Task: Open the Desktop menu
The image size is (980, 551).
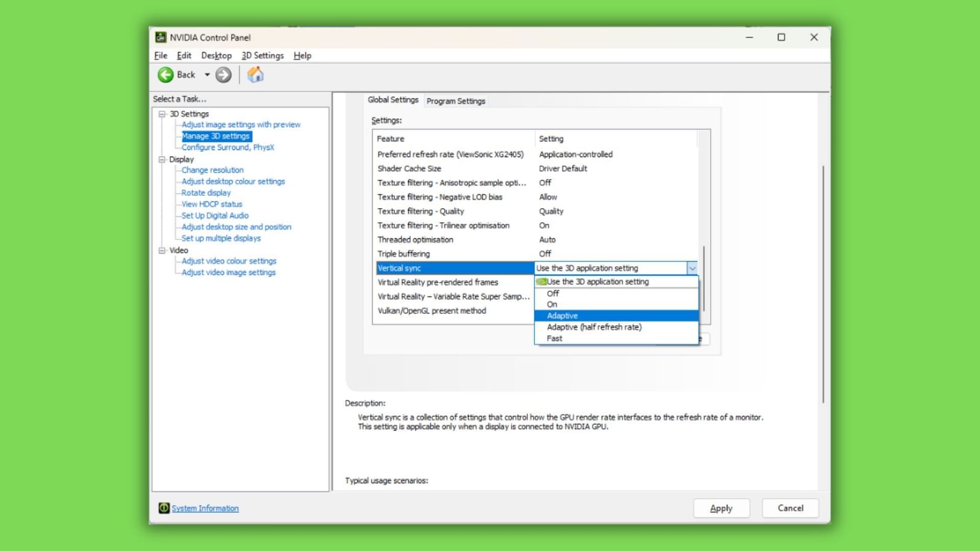Action: [216, 55]
